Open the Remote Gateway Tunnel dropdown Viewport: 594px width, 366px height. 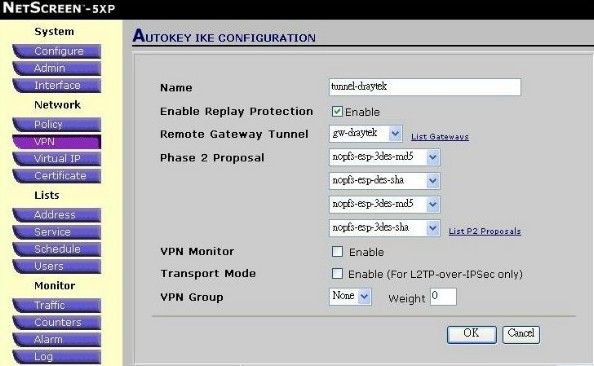click(x=366, y=133)
